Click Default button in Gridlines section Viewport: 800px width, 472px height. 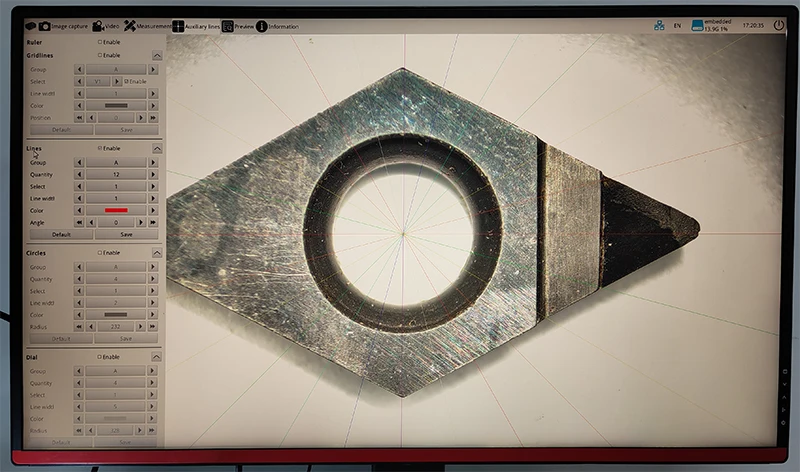[x=61, y=130]
